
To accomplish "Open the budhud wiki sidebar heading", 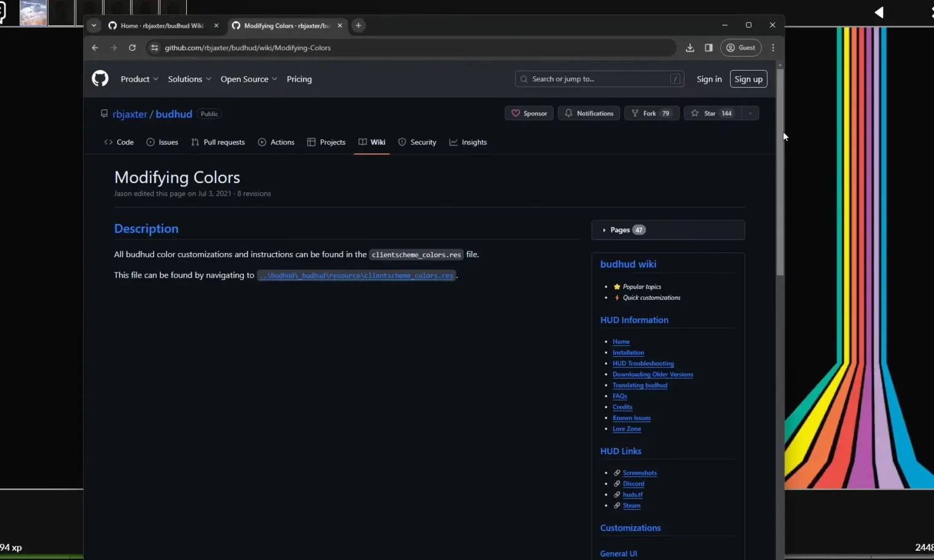I will (x=628, y=264).
